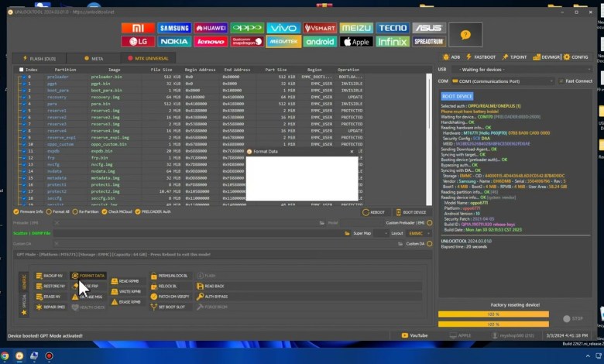Screen dimensions: 604x364
Task: Switch to the FLASH [OLD] tab
Action: point(39,59)
